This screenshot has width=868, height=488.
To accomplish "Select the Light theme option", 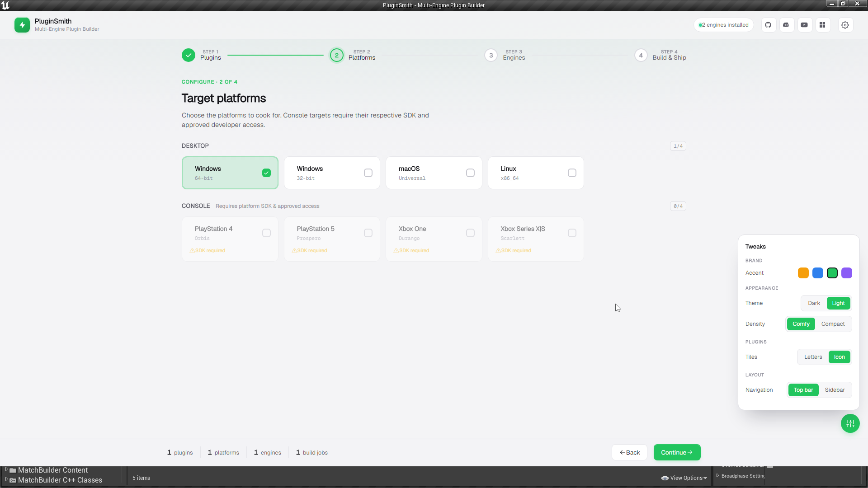I will coord(838,303).
